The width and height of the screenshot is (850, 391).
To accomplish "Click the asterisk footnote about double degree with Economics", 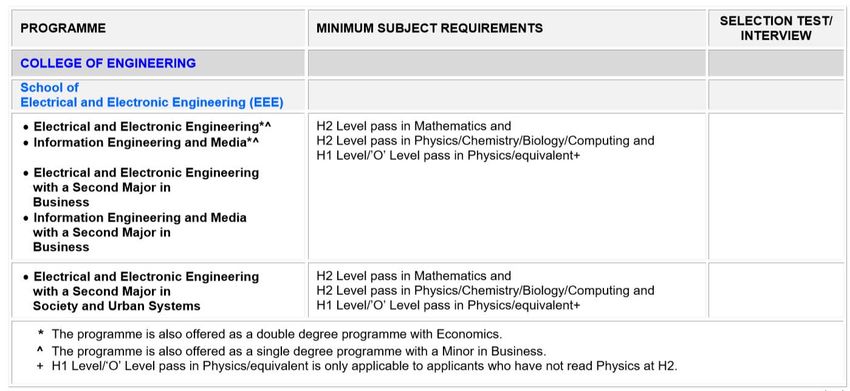I will click(x=270, y=334).
